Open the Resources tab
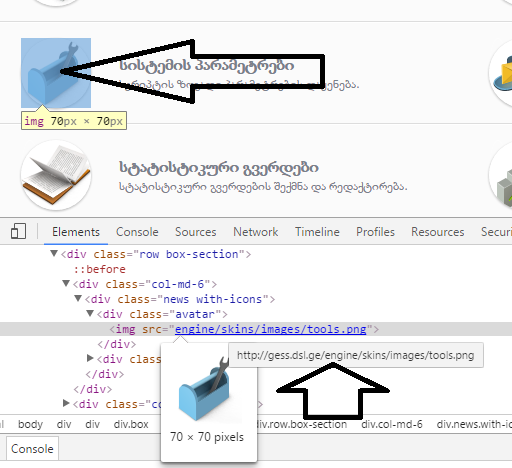 pos(438,232)
